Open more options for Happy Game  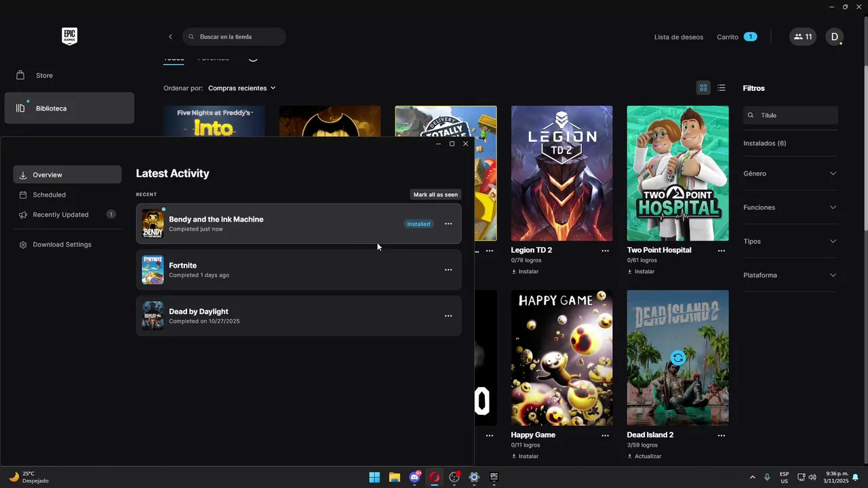[x=605, y=436]
